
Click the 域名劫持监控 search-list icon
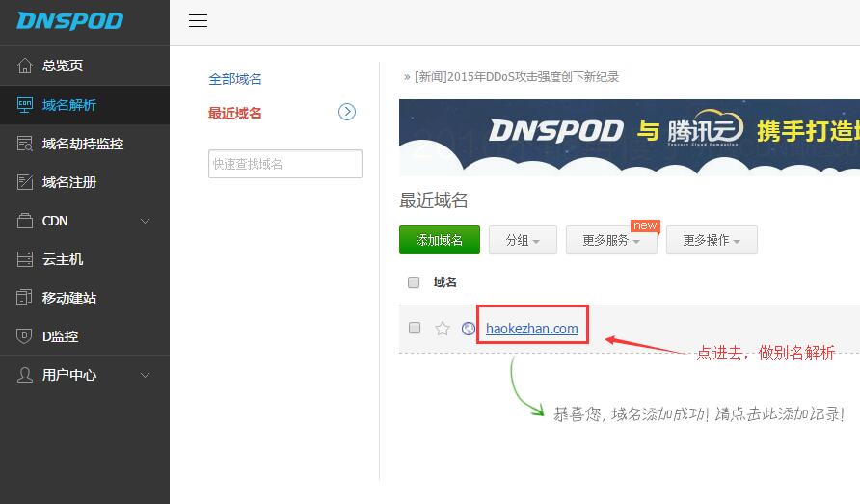click(x=25, y=144)
